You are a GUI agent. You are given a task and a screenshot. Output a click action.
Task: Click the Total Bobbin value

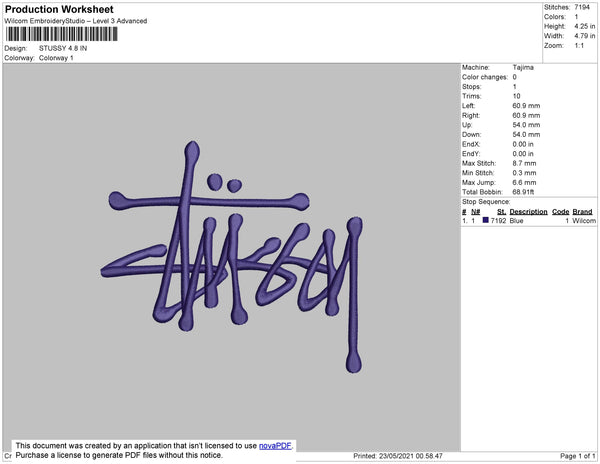[523, 192]
